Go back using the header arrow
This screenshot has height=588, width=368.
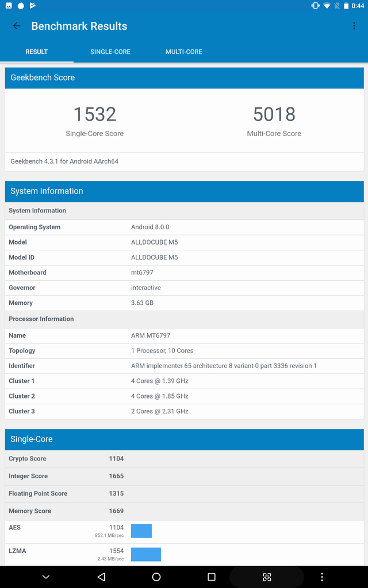click(17, 26)
